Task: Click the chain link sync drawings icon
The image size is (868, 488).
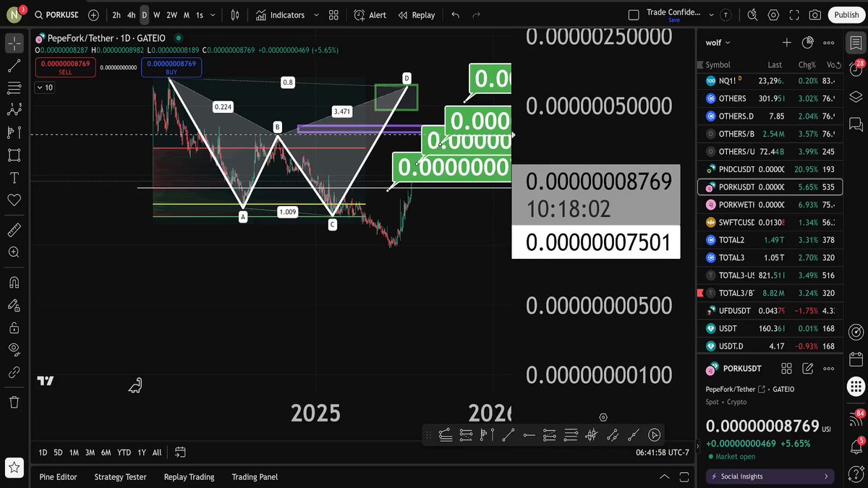Action: click(x=14, y=372)
